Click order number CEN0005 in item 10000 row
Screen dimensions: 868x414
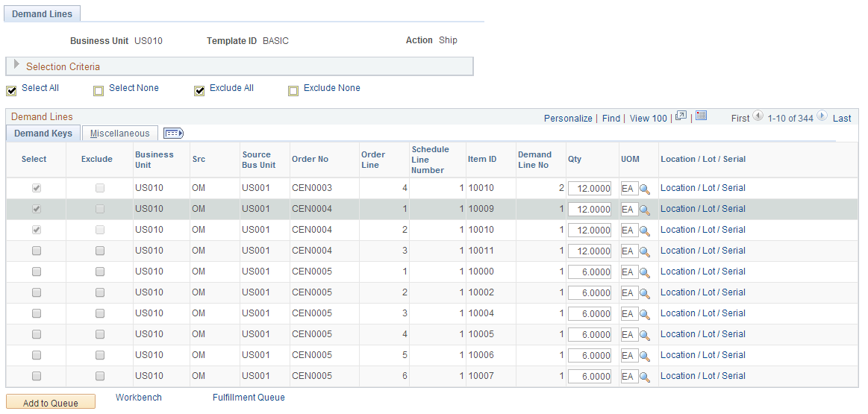(312, 272)
